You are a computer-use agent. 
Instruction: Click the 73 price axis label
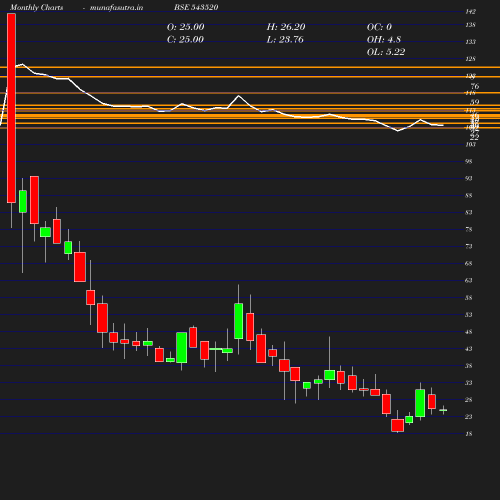pos(469,246)
